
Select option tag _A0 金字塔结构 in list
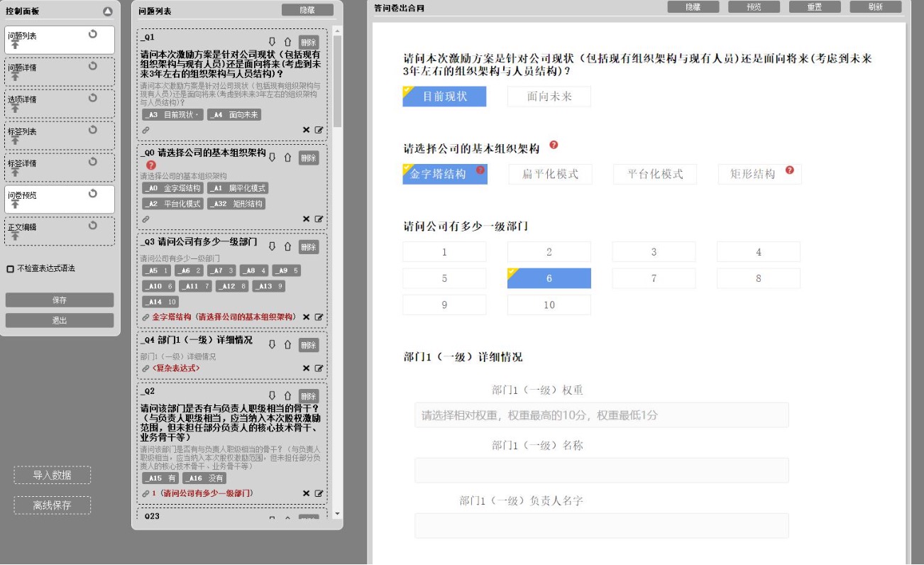[x=172, y=188]
